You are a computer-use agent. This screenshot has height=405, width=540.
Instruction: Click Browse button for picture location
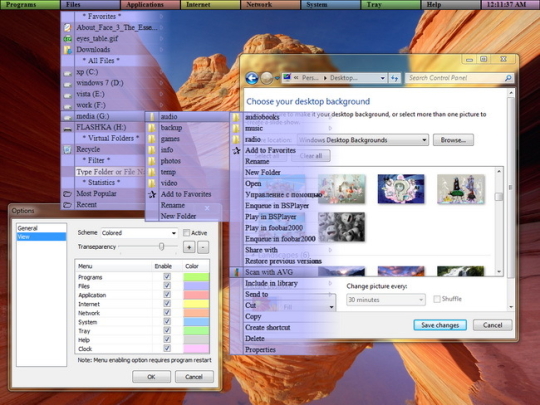click(x=453, y=140)
